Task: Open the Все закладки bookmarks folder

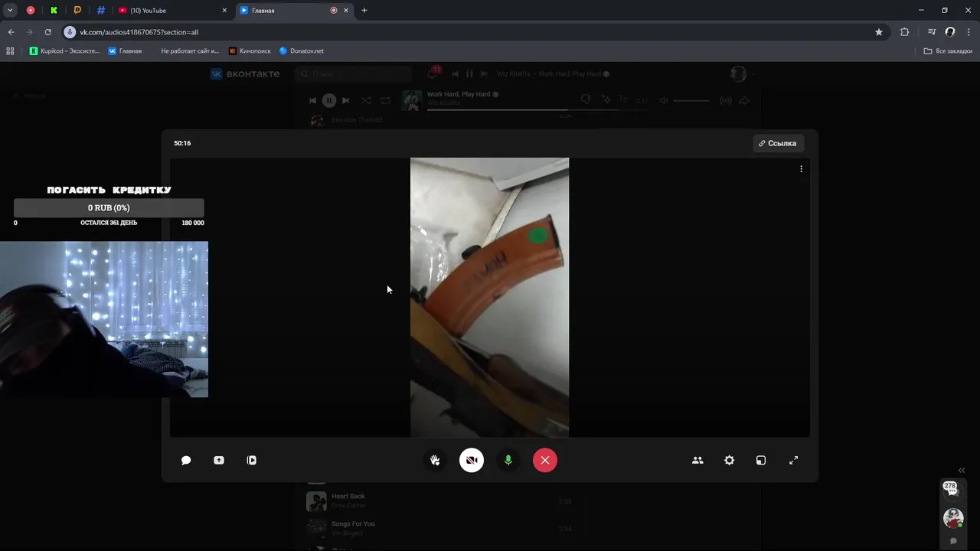Action: coord(948,51)
